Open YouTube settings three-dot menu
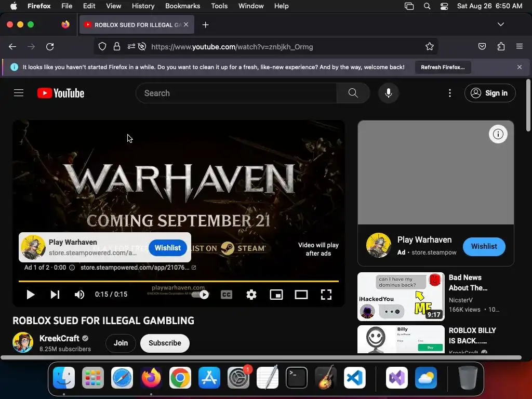Viewport: 532px width, 399px height. tap(450, 93)
